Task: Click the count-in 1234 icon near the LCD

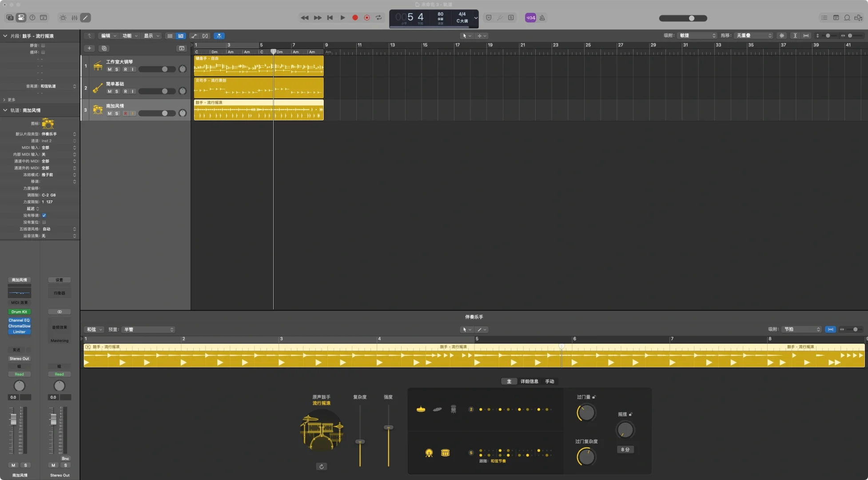Action: [530, 18]
